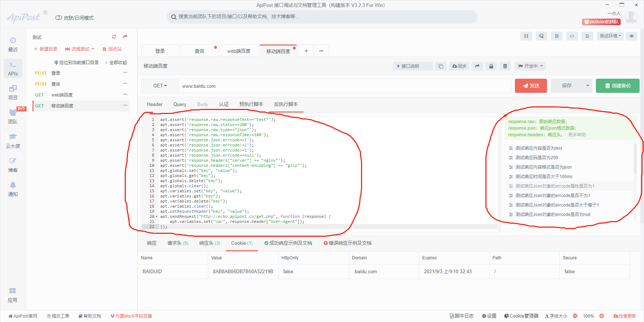The height and width of the screenshot is (322, 644).
Task: Open the user avatar at top right
Action: [631, 17]
